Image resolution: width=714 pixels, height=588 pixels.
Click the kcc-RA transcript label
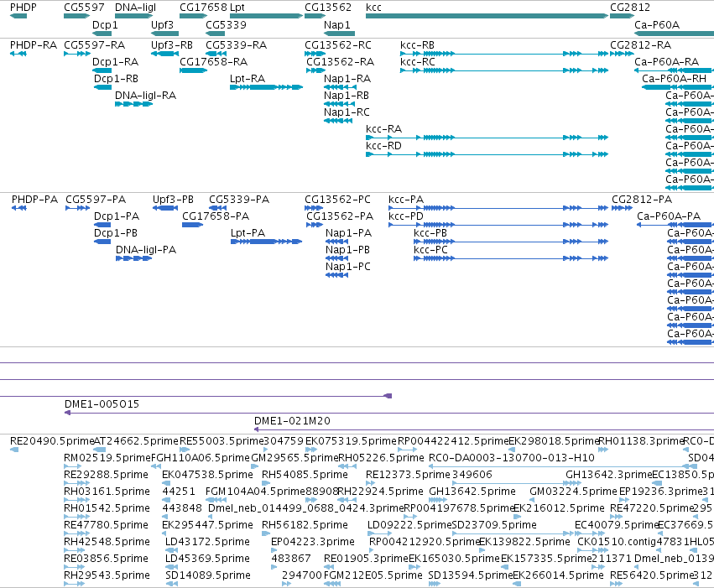tap(384, 129)
